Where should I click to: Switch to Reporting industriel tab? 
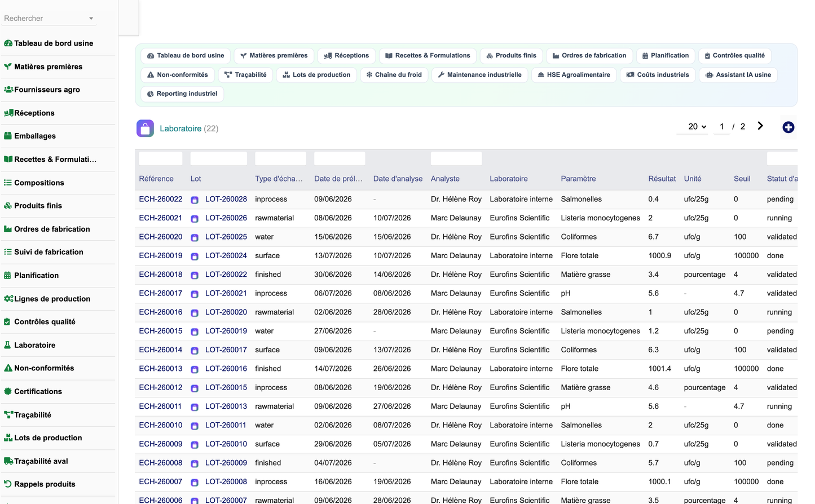click(182, 94)
